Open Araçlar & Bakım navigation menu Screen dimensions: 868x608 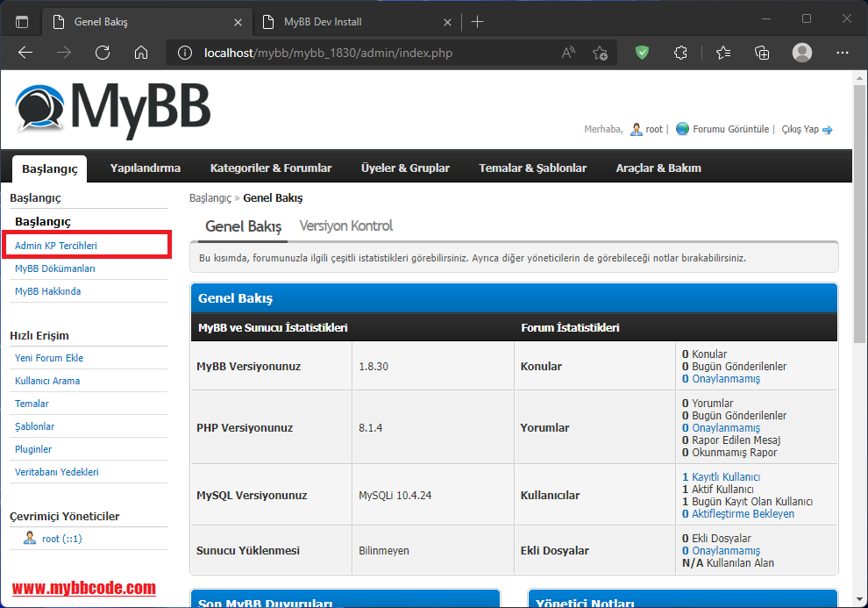click(x=658, y=168)
